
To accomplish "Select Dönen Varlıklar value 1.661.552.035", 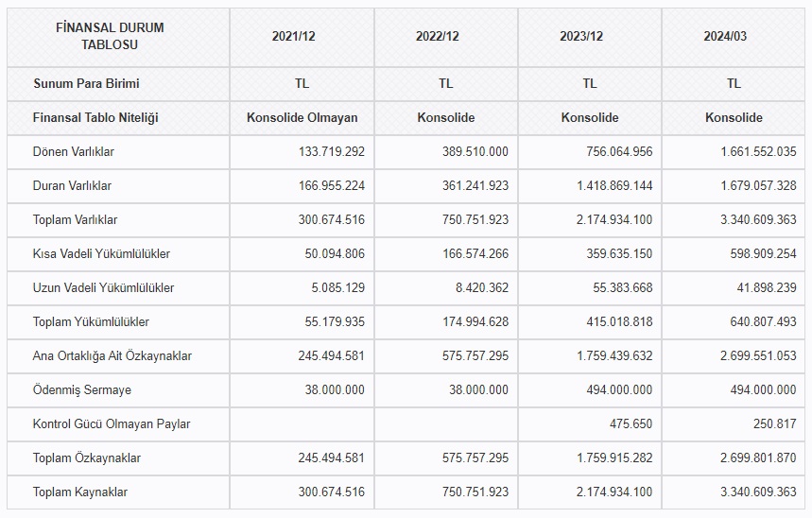I will click(x=758, y=151).
